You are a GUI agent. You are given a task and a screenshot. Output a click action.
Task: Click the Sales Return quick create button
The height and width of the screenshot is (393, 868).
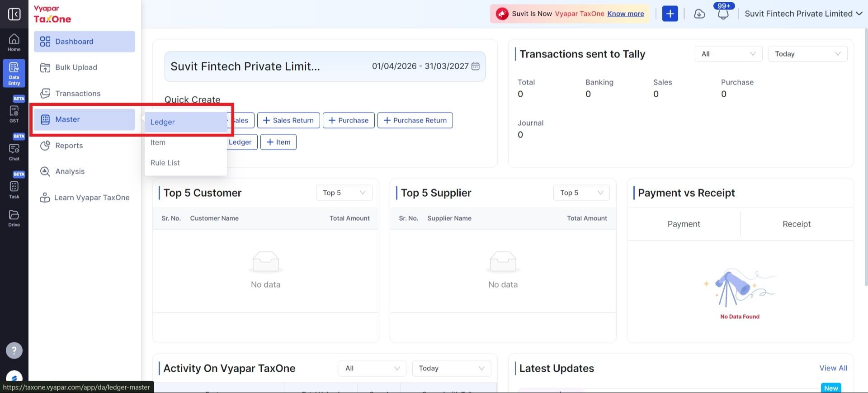(288, 120)
